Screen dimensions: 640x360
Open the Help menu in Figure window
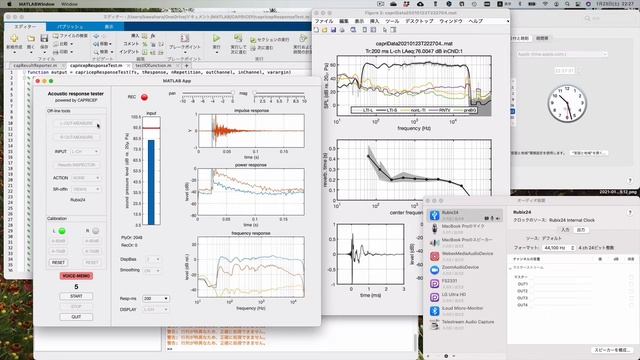(476, 21)
